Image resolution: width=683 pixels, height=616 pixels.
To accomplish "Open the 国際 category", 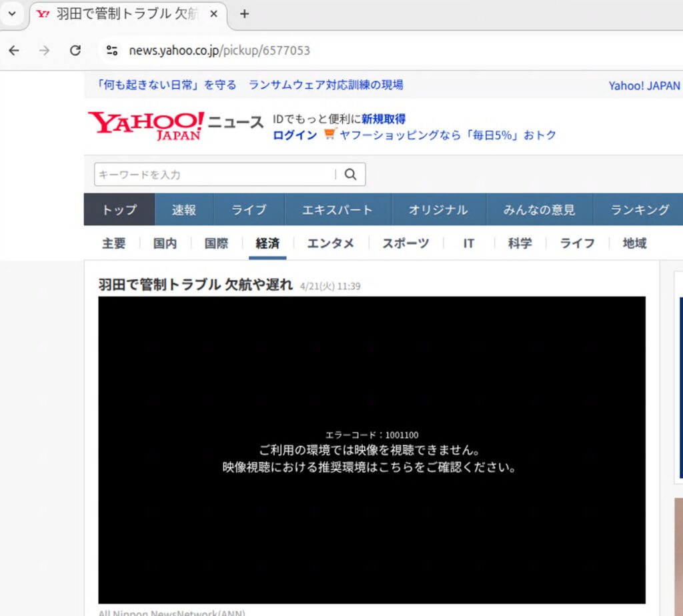I will click(216, 243).
